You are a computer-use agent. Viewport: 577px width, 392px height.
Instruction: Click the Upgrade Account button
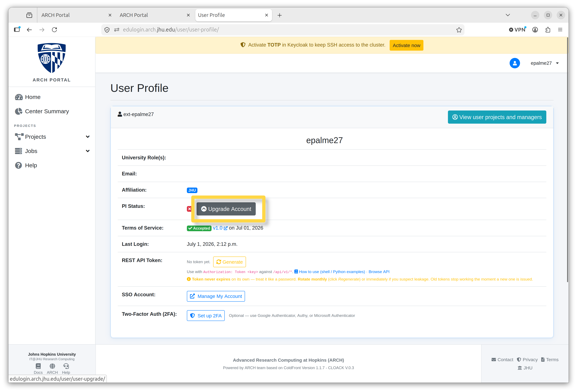click(x=226, y=209)
